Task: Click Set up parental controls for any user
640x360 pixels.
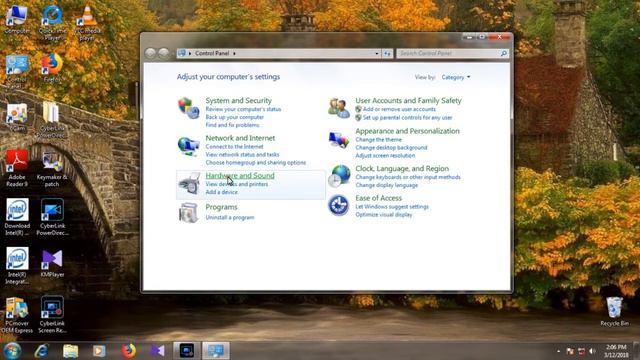Action: tap(407, 118)
